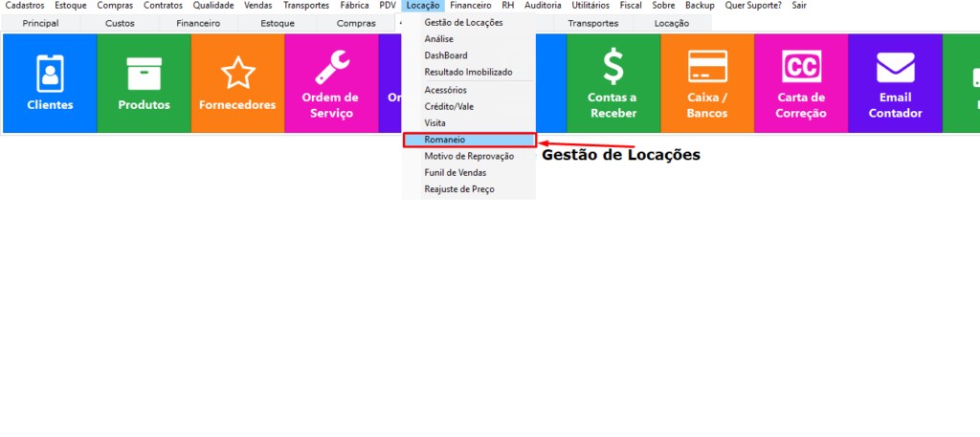Expand the Financeiro menu in menu bar
This screenshot has width=980, height=437.
coord(471,6)
